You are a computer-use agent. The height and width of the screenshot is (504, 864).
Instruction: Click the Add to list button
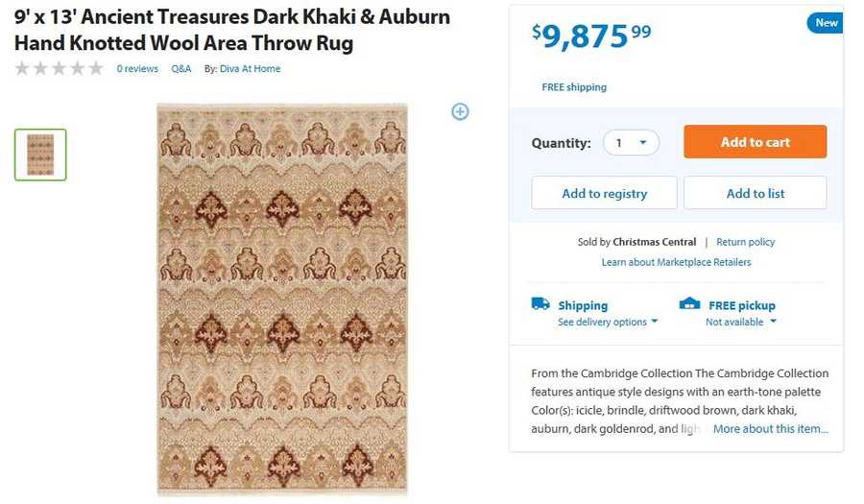pos(755,193)
